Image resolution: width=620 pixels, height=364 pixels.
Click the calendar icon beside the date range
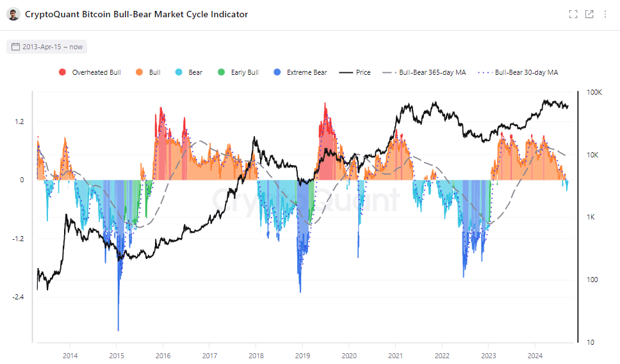pyautogui.click(x=16, y=47)
